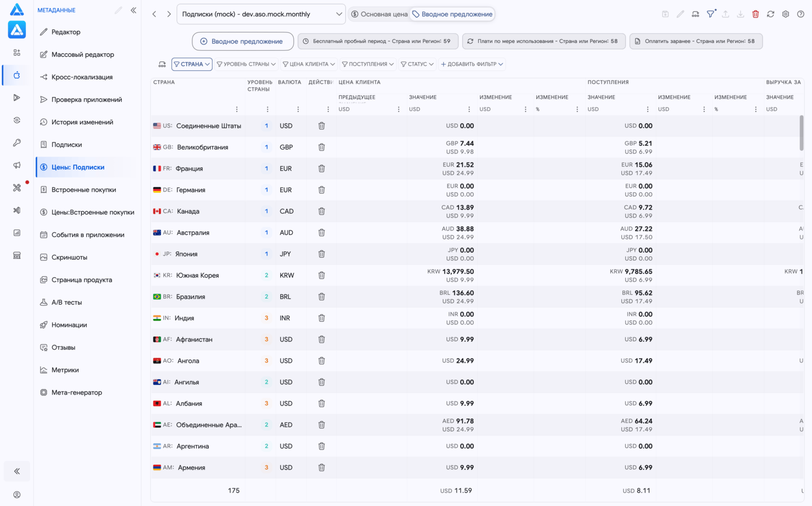Image resolution: width=812 pixels, height=506 pixels.
Task: Toggle the Страна filter chip
Action: (x=192, y=64)
